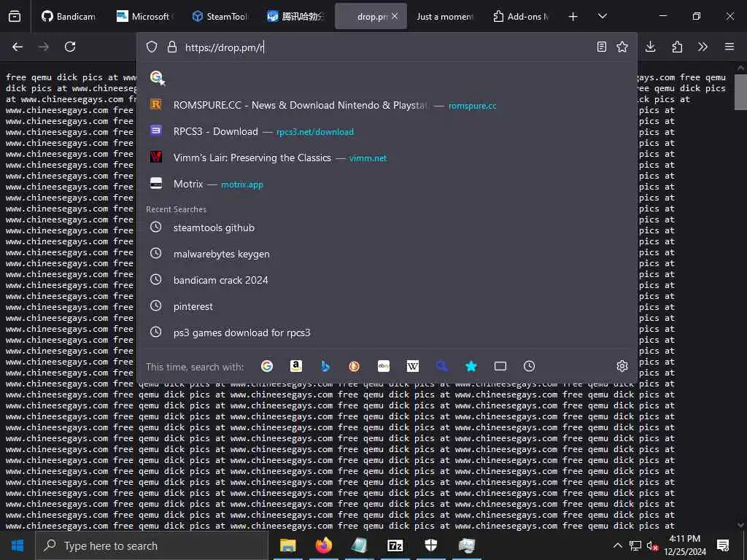The width and height of the screenshot is (747, 560).
Task: Click the muted volume tray icon
Action: (652, 545)
